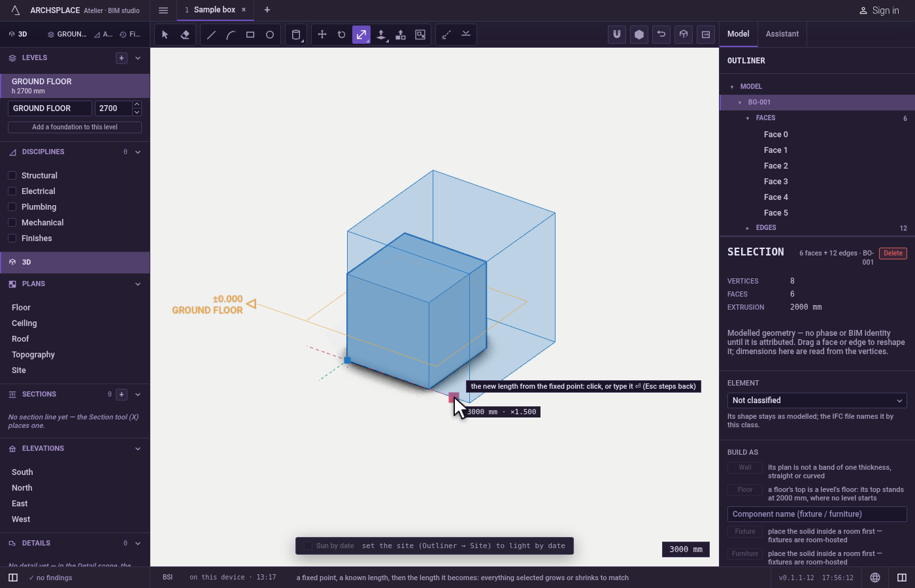This screenshot has height=588, width=915.
Task: Select the Rotate tool
Action: [342, 35]
